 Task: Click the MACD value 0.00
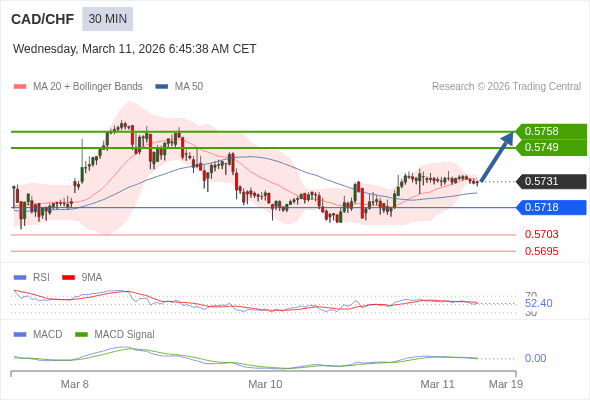535,358
